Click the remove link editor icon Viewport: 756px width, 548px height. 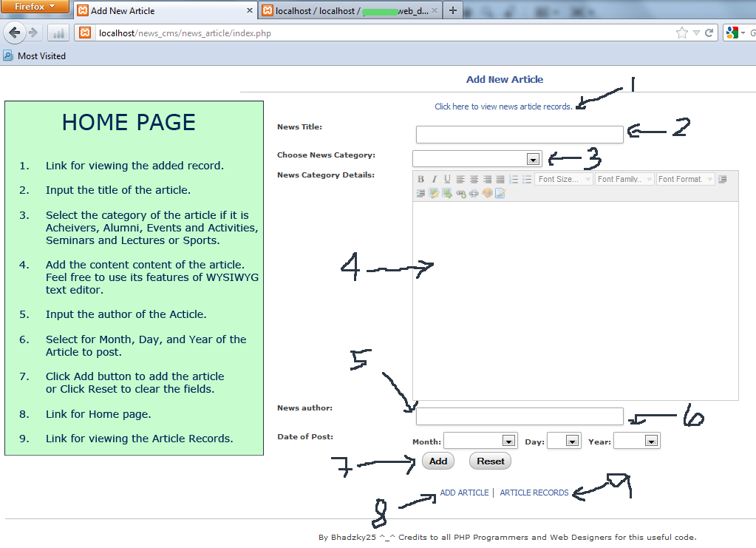[x=474, y=194]
